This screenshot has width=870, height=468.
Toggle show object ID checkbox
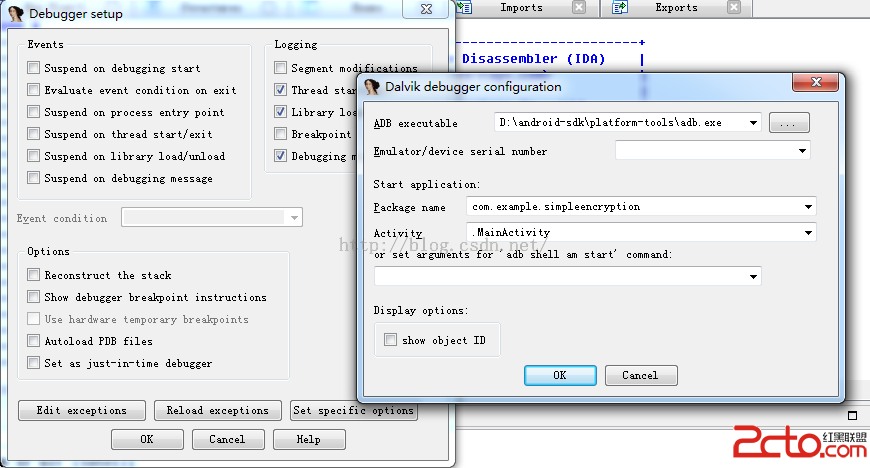[391, 340]
